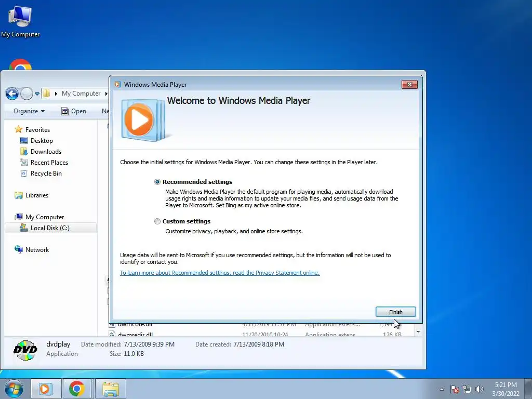Click the Finish button
Image resolution: width=532 pixels, height=399 pixels.
point(395,312)
